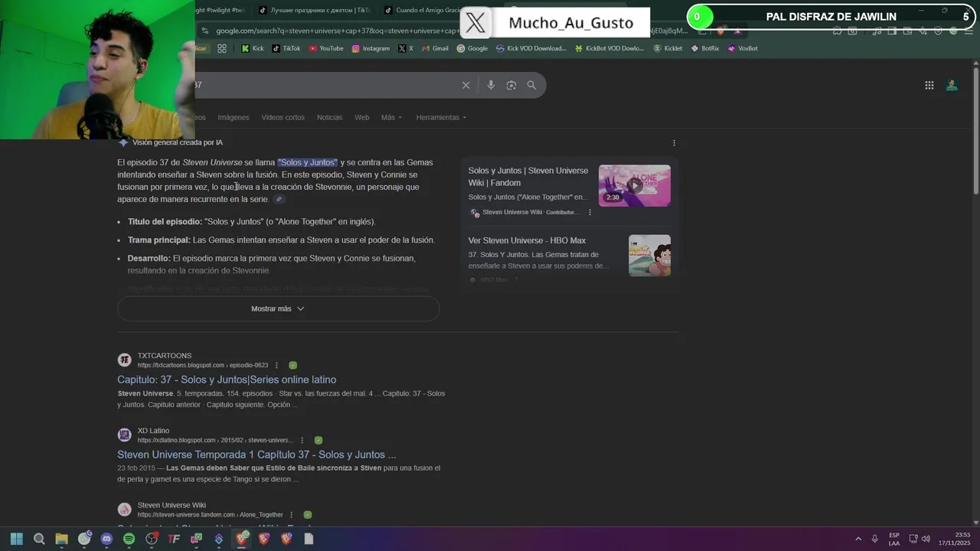
Task: Switch to the Imágenes tab
Action: coord(234,117)
